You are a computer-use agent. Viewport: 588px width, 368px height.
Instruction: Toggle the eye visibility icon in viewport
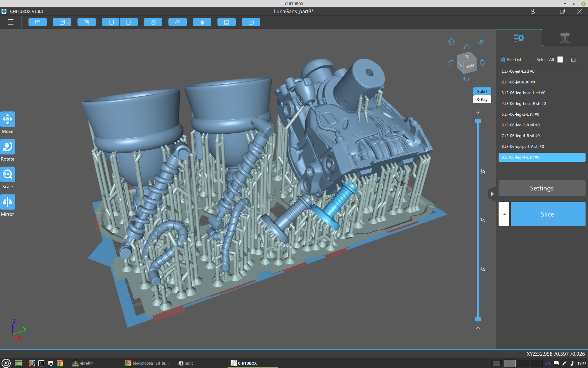(481, 42)
